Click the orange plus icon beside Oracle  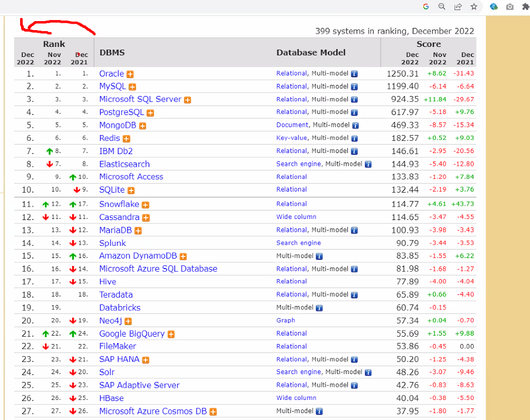[x=130, y=74]
